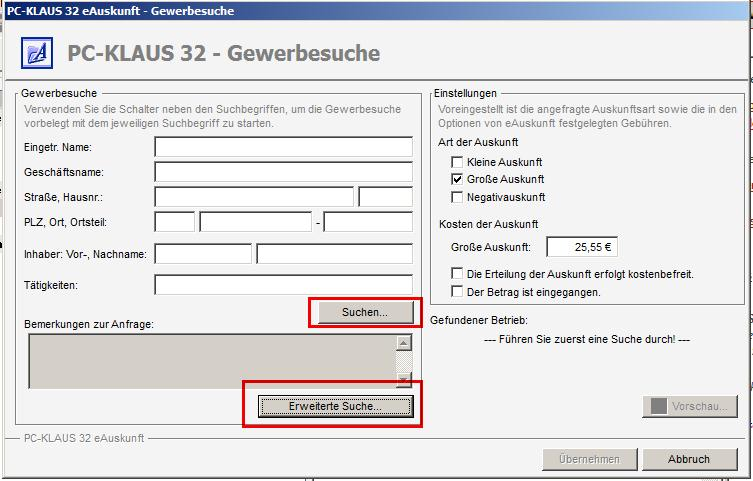Tick the Negativauskunft checkbox
The width and height of the screenshot is (753, 481).
pyautogui.click(x=458, y=197)
